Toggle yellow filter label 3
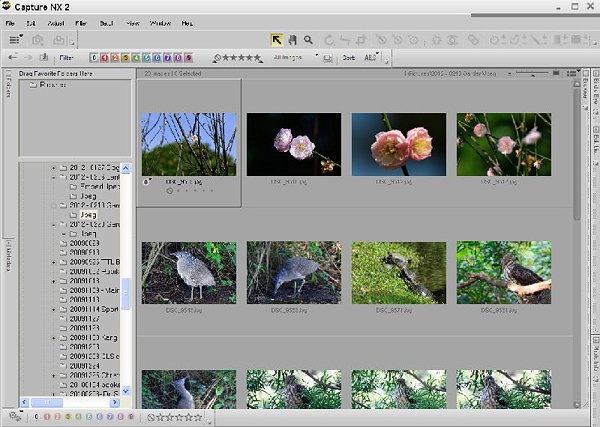The image size is (600, 427). (126, 58)
